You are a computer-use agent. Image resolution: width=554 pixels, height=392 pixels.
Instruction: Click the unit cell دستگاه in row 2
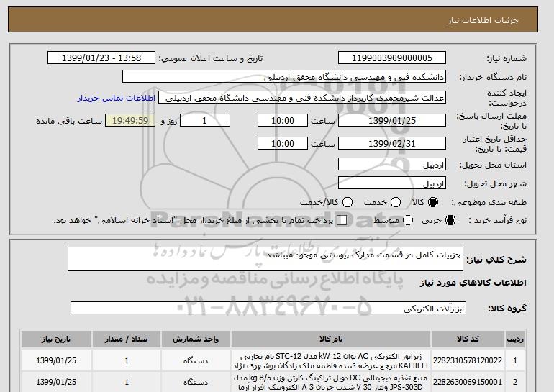(196, 382)
